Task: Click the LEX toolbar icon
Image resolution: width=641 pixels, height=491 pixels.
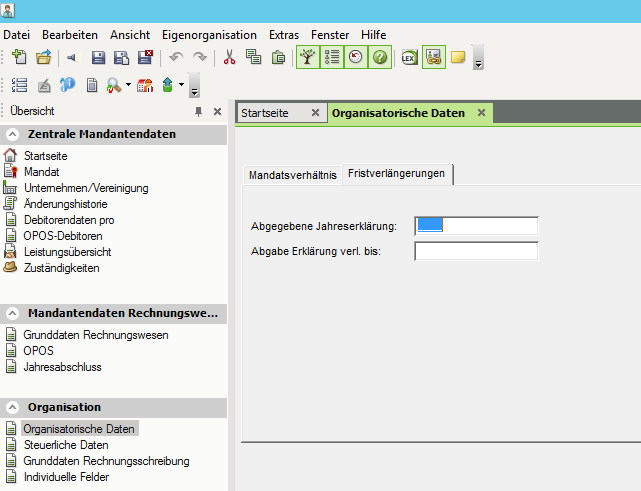Action: pos(409,58)
